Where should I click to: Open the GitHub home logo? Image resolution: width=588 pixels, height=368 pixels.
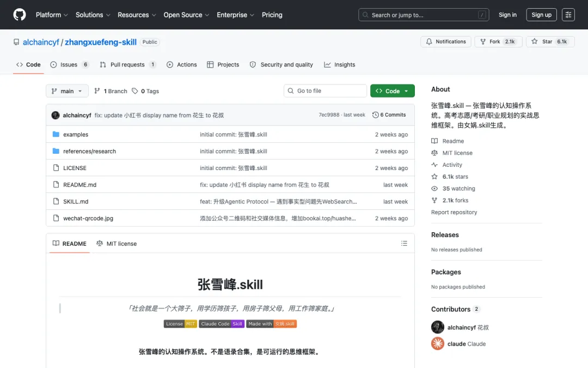point(20,15)
